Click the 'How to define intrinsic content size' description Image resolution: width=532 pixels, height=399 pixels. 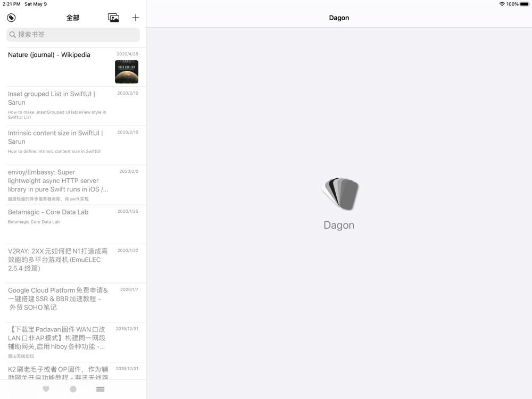[x=54, y=151]
